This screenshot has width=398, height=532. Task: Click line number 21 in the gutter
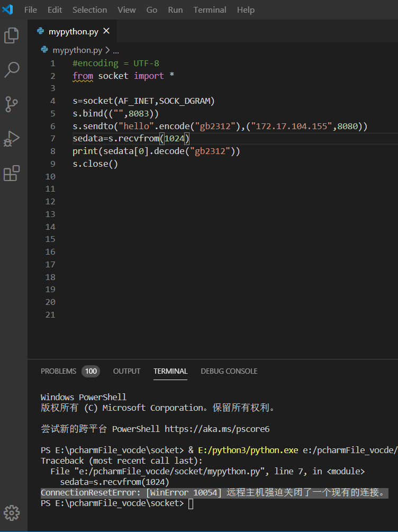point(50,315)
